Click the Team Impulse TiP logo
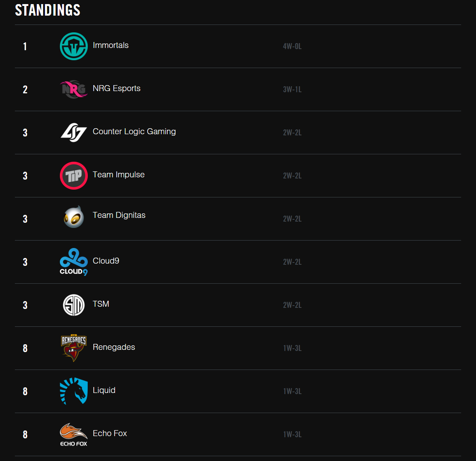This screenshot has height=461, width=476. tap(74, 175)
